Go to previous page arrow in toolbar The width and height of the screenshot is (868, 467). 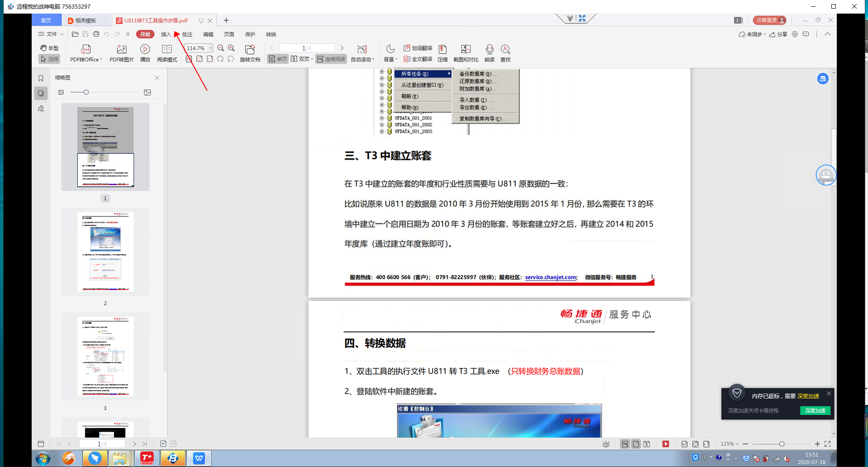click(x=272, y=48)
